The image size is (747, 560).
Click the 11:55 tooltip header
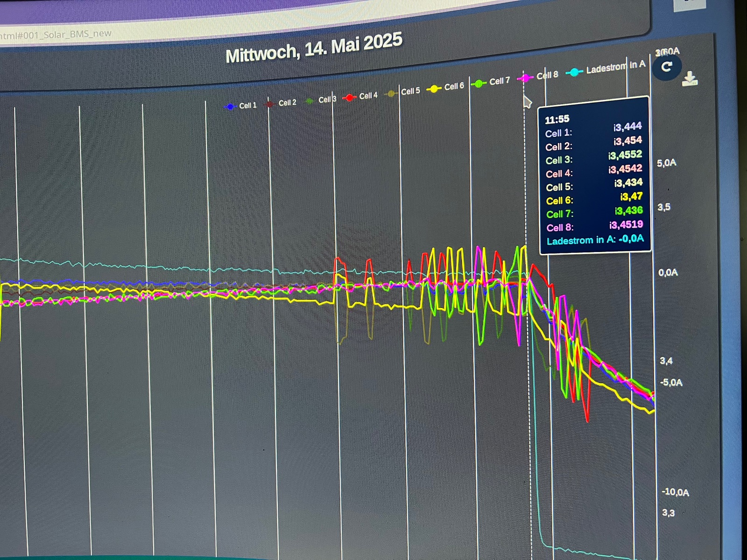[557, 119]
